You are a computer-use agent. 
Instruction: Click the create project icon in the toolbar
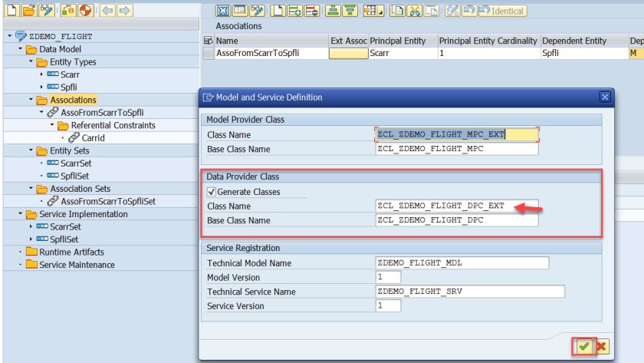(10, 11)
